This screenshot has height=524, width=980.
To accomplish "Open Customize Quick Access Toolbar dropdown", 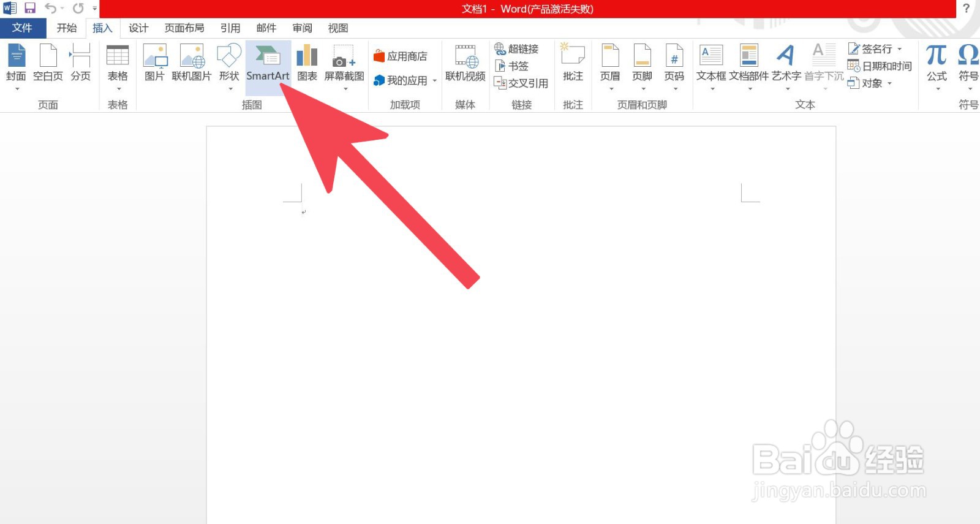I will pyautogui.click(x=95, y=9).
